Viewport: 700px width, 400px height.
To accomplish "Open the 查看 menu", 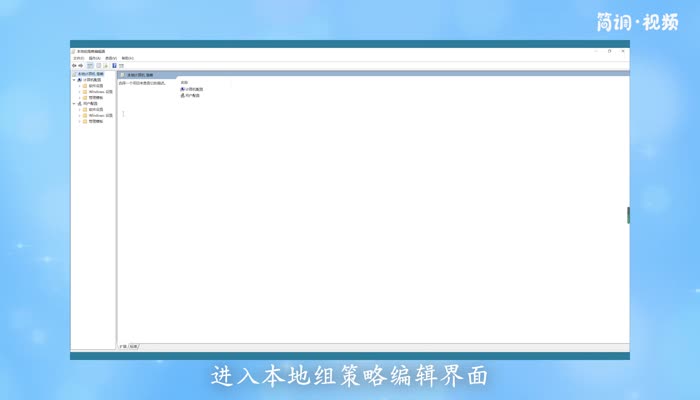I will tap(110, 58).
